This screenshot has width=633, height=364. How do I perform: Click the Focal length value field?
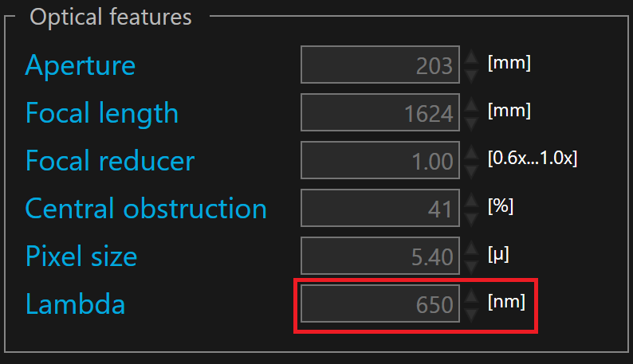[380, 112]
